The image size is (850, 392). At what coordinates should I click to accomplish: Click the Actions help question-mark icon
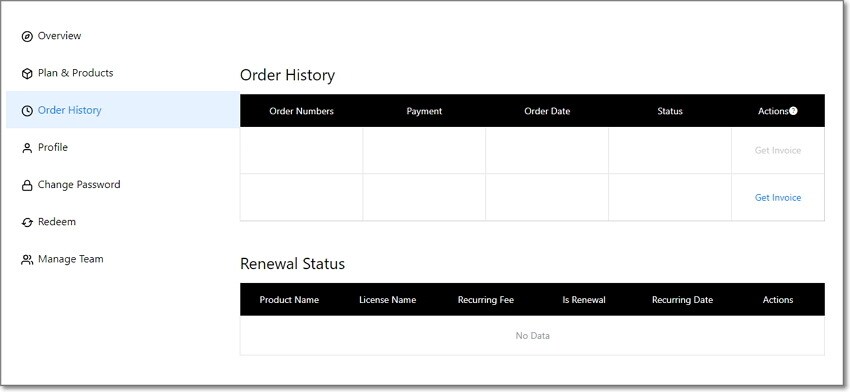793,111
